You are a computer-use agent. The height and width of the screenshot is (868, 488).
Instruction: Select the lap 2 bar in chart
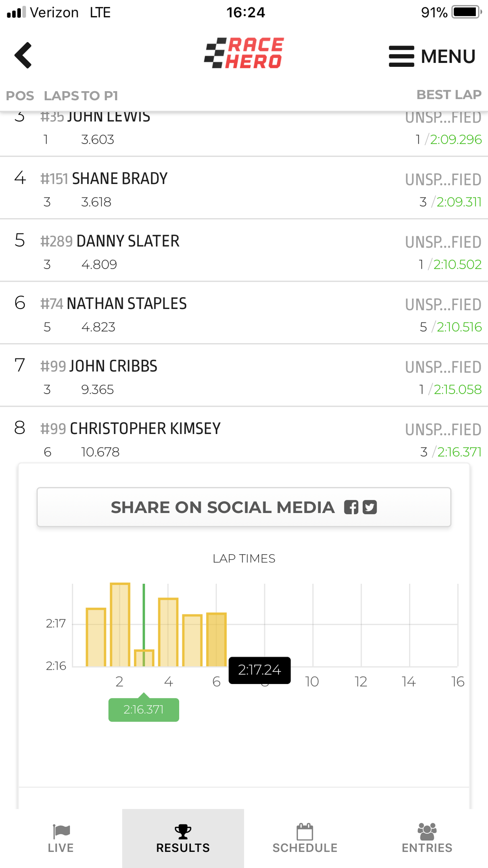pyautogui.click(x=120, y=625)
